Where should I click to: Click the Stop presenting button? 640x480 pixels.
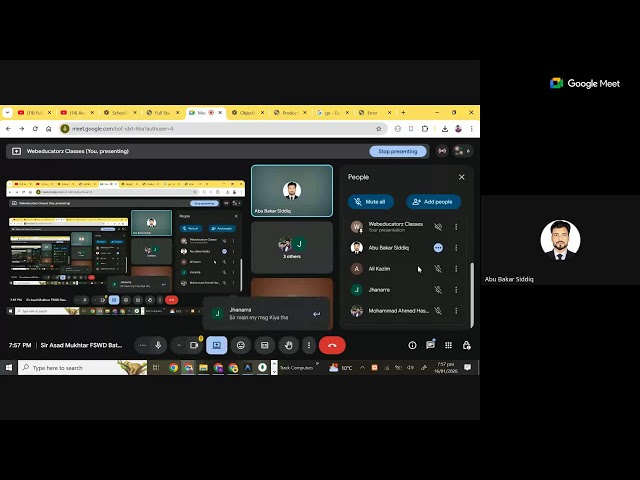[398, 151]
